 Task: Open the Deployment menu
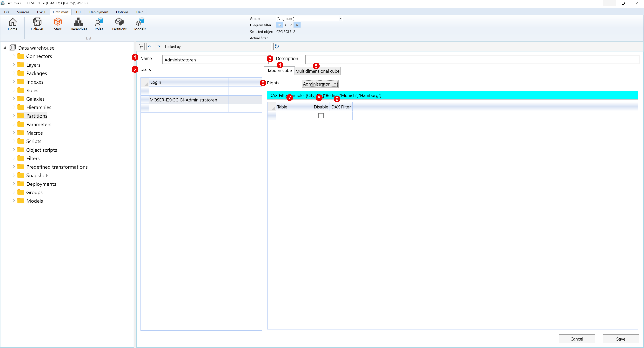[98, 12]
